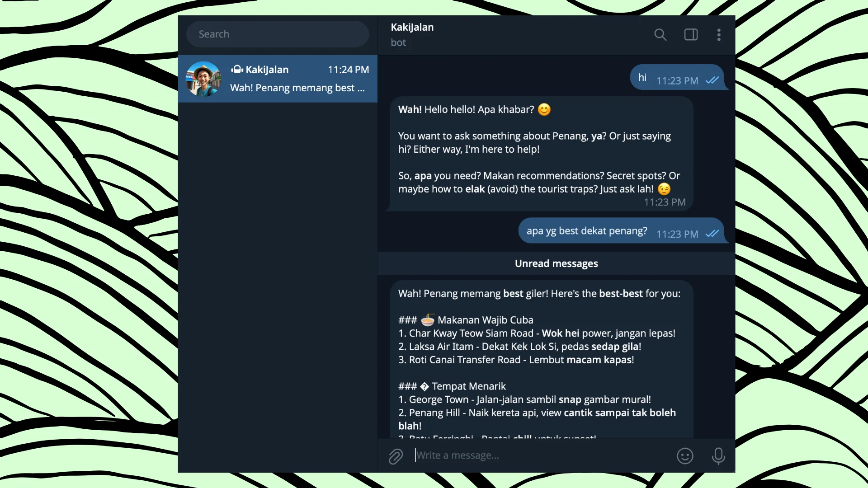Click the microphone voice message icon

[718, 456]
